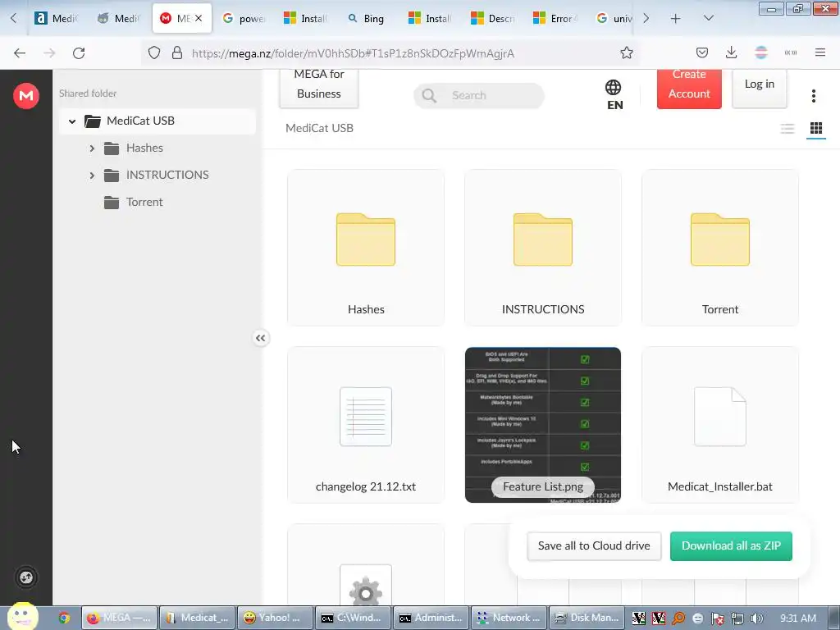This screenshot has height=630, width=840.
Task: Open the INSTRUCTIONS folder tile
Action: [x=543, y=248]
